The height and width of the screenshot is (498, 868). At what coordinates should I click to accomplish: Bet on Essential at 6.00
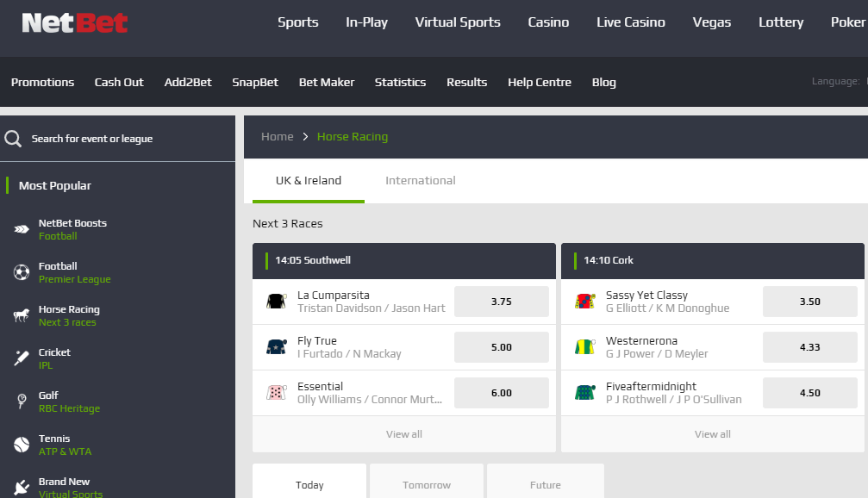click(502, 393)
